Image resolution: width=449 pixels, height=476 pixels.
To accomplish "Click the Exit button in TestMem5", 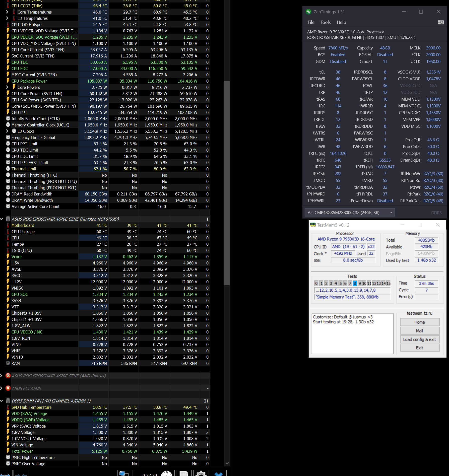I will pyautogui.click(x=420, y=348).
